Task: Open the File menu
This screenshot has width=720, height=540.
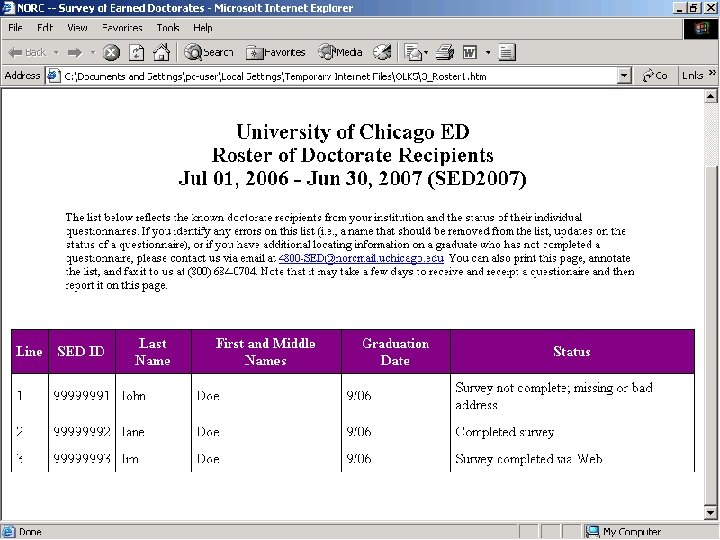Action: 15,28
